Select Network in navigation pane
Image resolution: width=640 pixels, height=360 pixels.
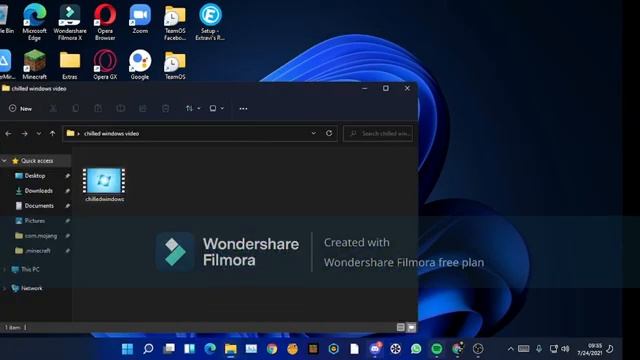pos(31,288)
